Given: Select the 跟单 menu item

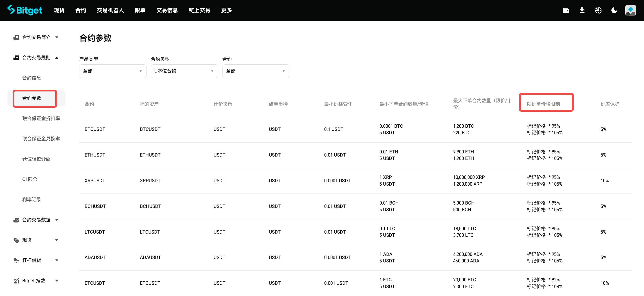Looking at the screenshot, I should (140, 10).
